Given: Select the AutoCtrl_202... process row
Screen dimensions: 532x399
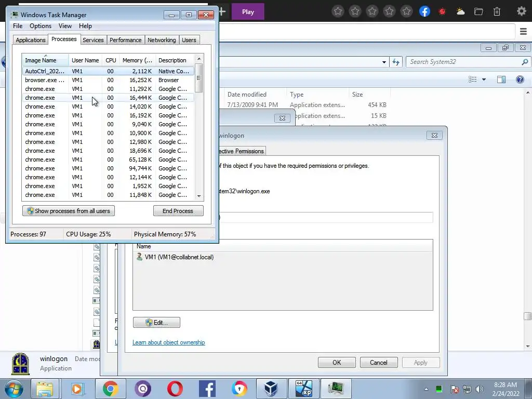Looking at the screenshot, I should coord(108,71).
